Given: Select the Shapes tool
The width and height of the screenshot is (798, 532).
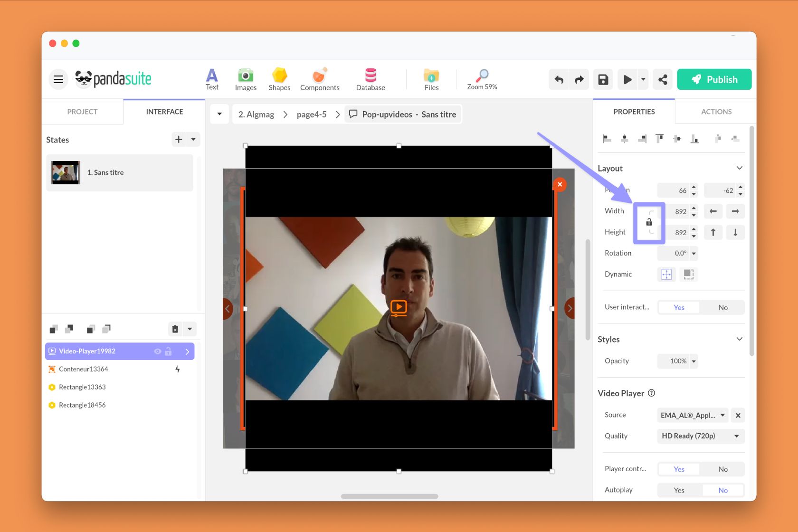Looking at the screenshot, I should coord(279,79).
